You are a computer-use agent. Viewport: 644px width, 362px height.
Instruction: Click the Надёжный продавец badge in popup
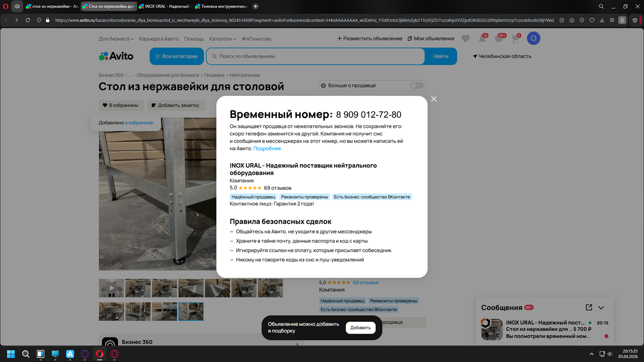tap(253, 197)
